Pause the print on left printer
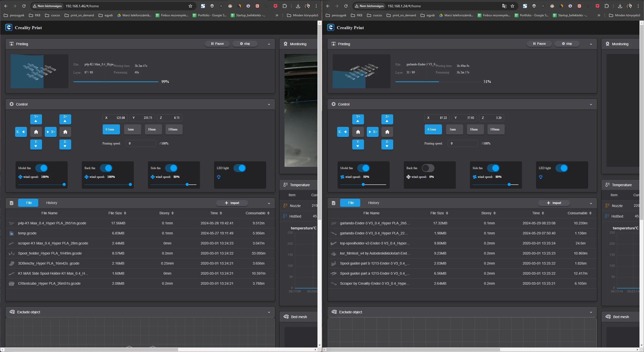The width and height of the screenshot is (644, 352). click(217, 44)
